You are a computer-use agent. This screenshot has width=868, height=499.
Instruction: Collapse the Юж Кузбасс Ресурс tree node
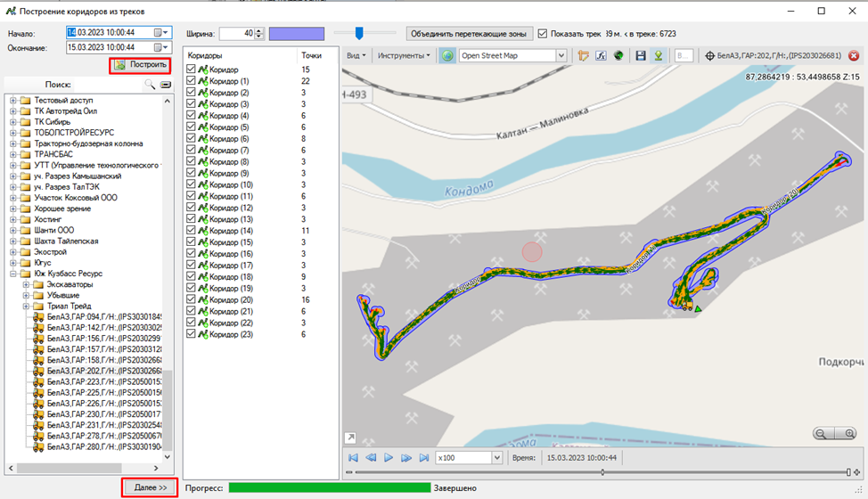click(x=14, y=274)
